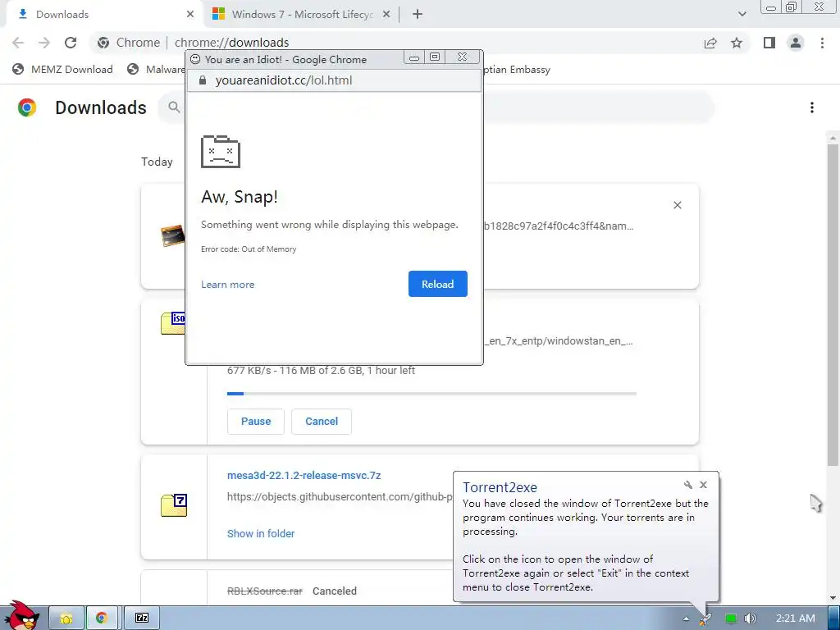840x630 pixels.
Task: Click the Reload button in crashed popup
Action: [x=438, y=284]
